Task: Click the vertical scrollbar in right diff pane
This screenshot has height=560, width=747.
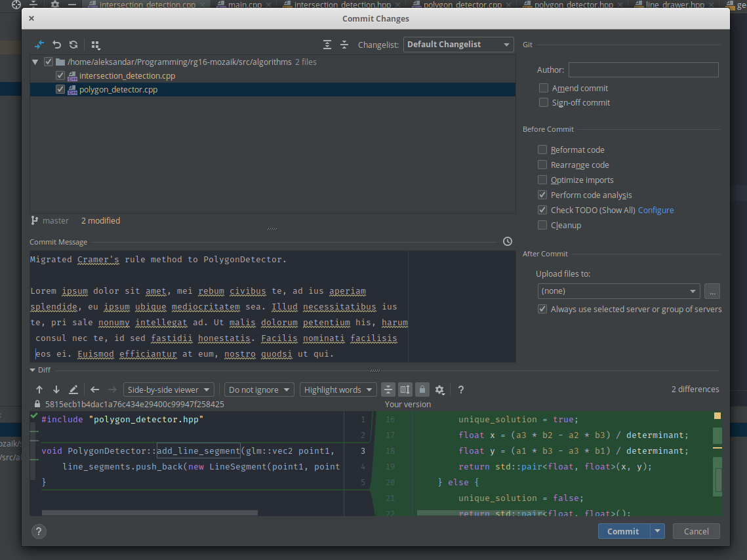Action: pyautogui.click(x=719, y=479)
